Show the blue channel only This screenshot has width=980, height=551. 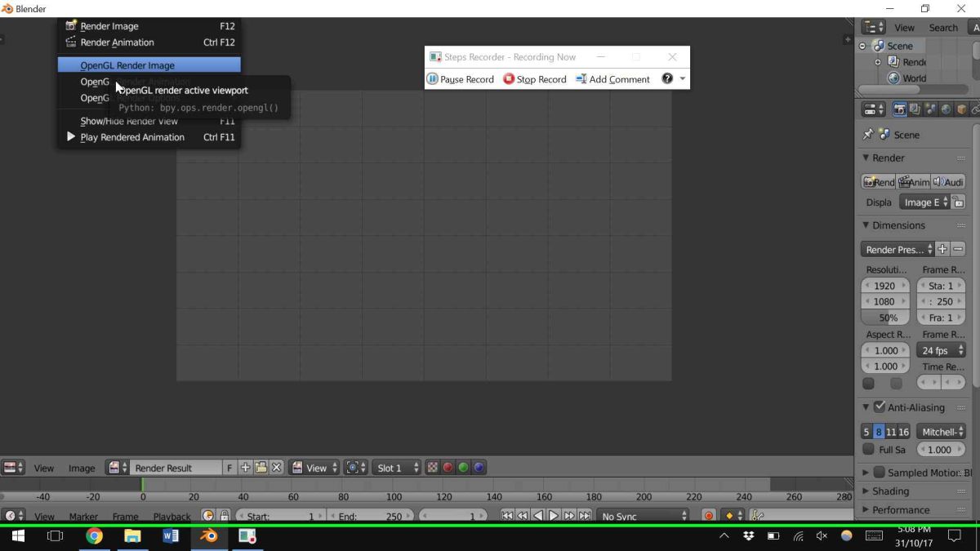coord(479,468)
